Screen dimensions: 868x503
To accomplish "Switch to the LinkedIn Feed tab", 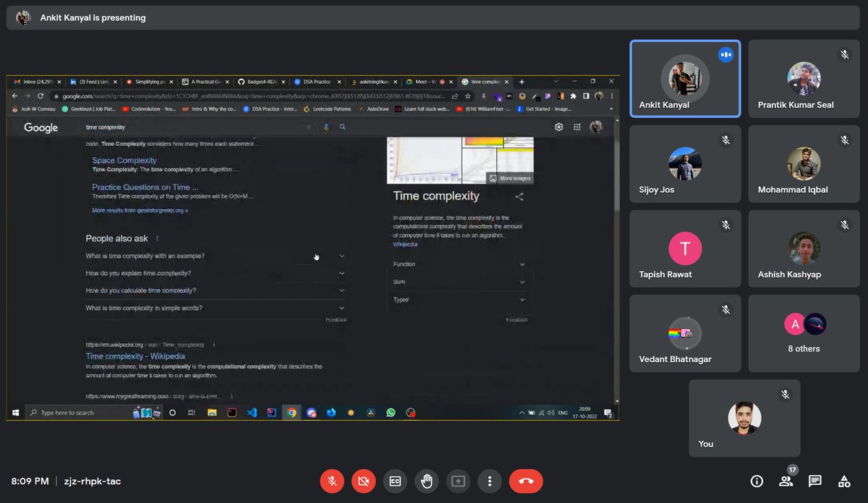I will [x=92, y=82].
